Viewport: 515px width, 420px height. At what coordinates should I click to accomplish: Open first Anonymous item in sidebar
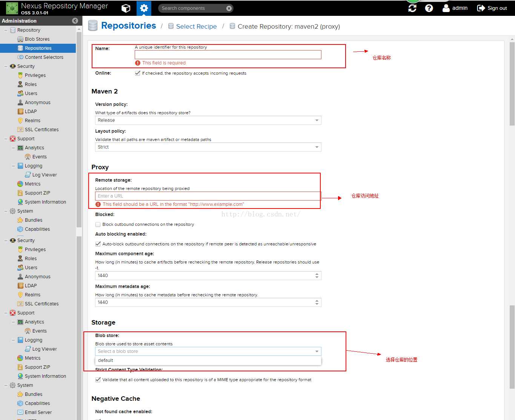coord(37,103)
